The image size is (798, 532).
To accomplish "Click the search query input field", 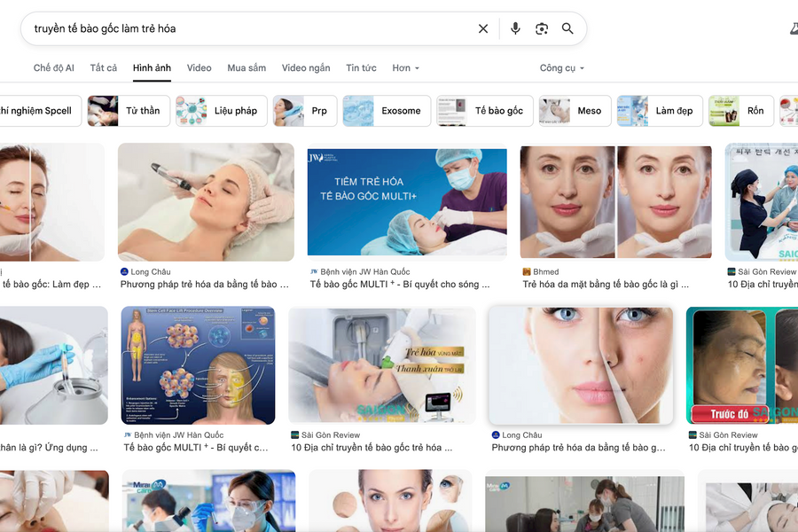I will [x=248, y=28].
